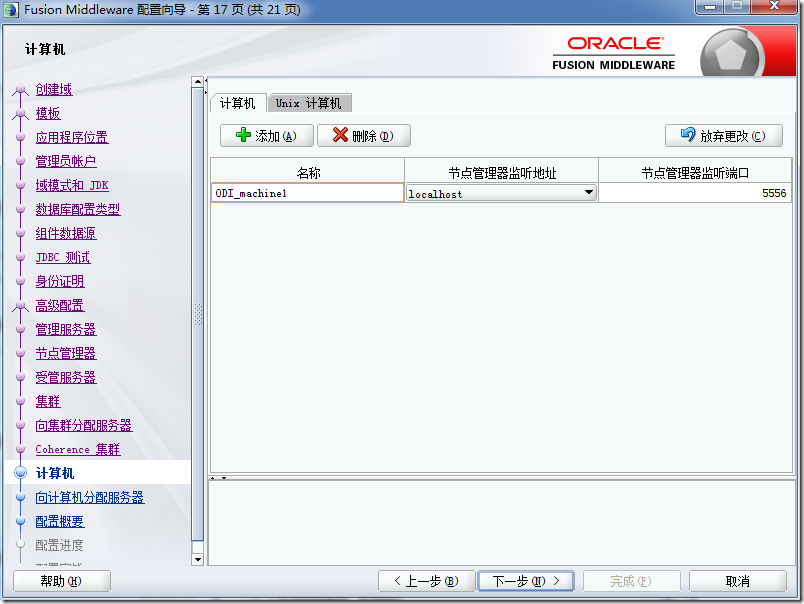The image size is (804, 604).
Task: Click the 节点管理器监听地址 column header
Action: [x=501, y=173]
